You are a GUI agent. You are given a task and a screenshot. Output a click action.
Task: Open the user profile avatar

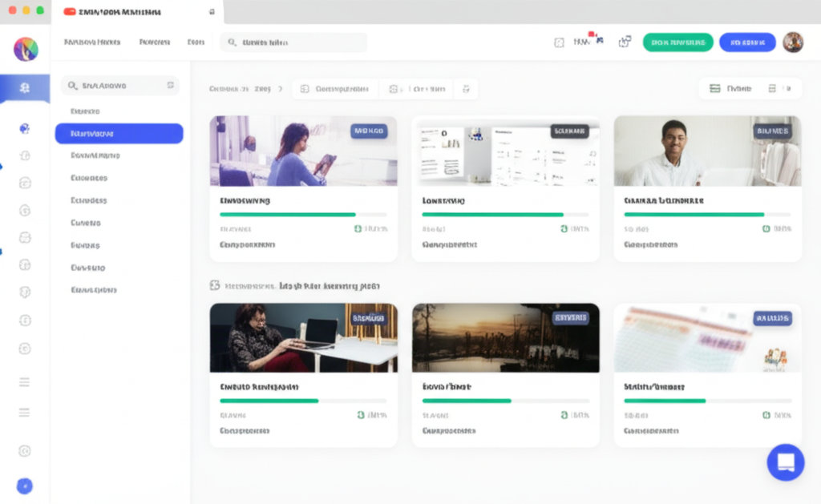point(792,42)
